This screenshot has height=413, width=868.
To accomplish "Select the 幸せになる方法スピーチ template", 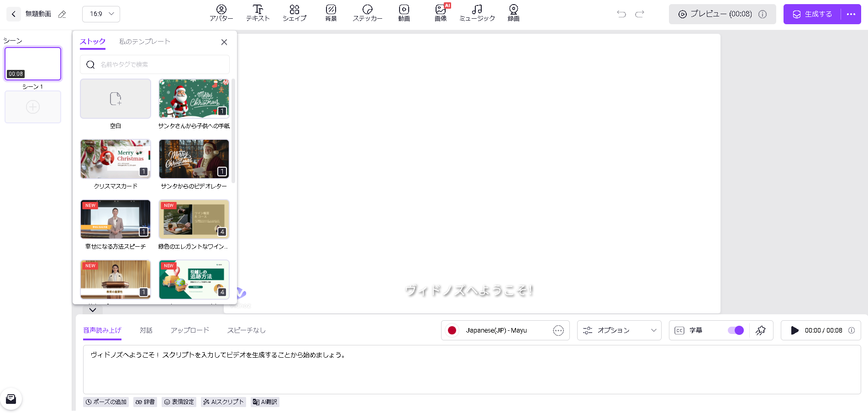I will [116, 219].
